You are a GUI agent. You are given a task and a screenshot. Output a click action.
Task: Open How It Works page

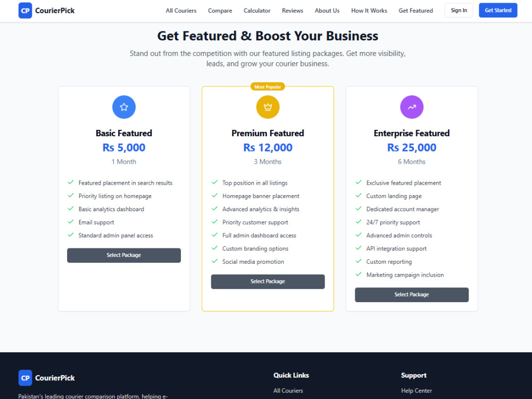point(369,11)
